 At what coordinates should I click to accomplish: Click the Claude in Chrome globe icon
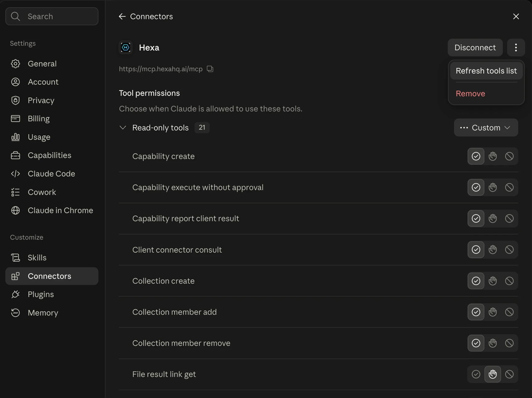15,210
